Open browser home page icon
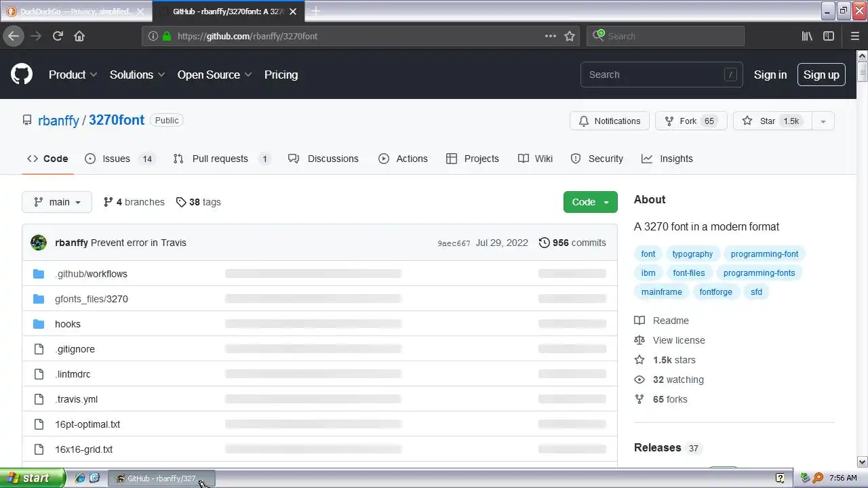This screenshot has height=488, width=868. pos(79,36)
